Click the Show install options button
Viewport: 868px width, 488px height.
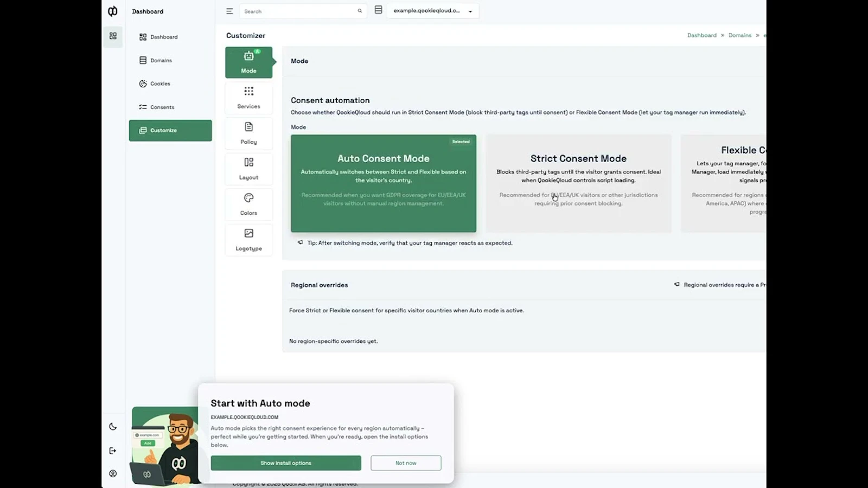(x=286, y=463)
